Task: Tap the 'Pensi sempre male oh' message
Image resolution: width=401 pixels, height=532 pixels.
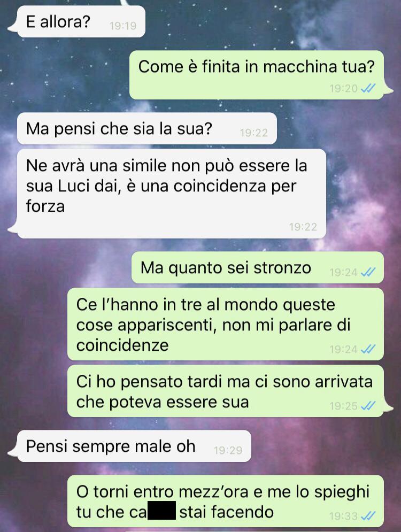Action: [x=134, y=446]
